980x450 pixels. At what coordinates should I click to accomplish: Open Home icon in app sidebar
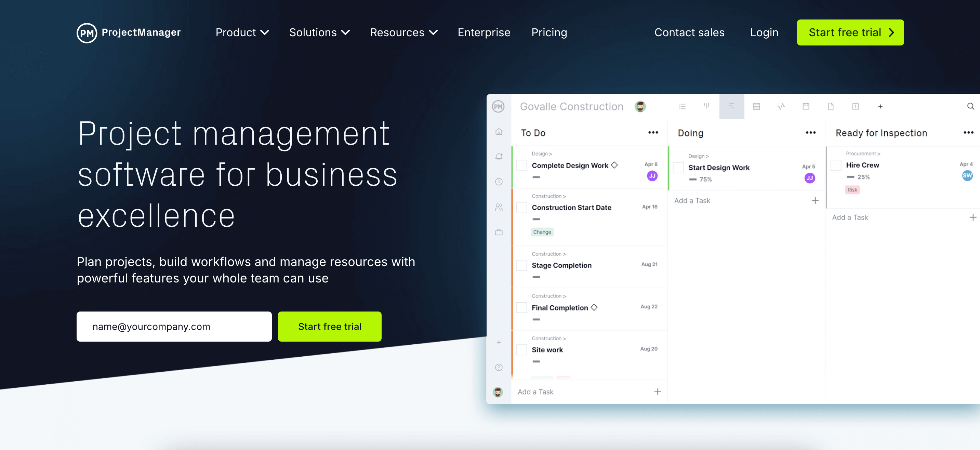coord(499,132)
